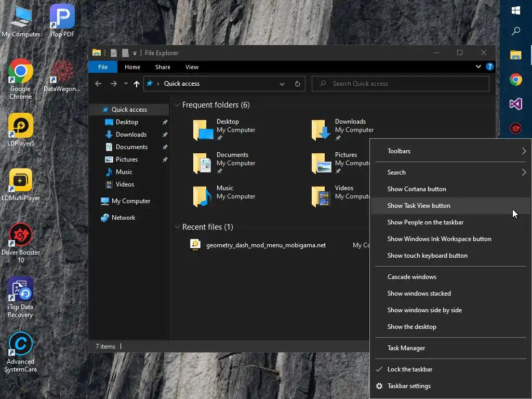532x399 pixels.
Task: Select geometry_dash_mod_menu_mobigama.net recent file
Action: tap(266, 245)
